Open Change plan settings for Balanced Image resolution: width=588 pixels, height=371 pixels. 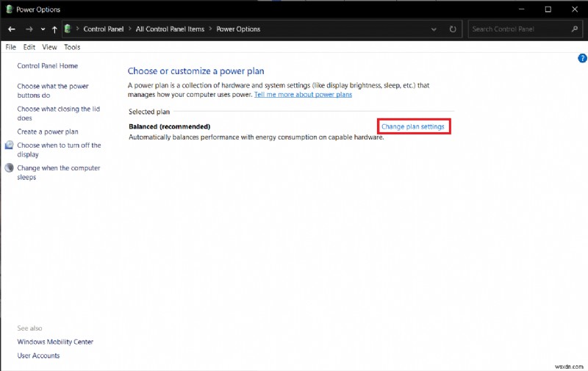pyautogui.click(x=413, y=126)
